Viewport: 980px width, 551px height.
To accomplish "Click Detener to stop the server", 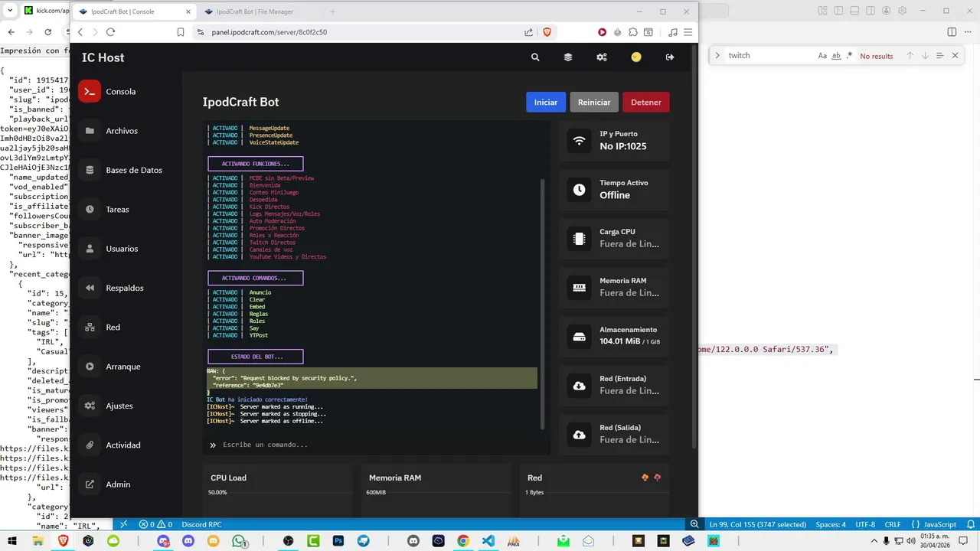I will [x=646, y=102].
